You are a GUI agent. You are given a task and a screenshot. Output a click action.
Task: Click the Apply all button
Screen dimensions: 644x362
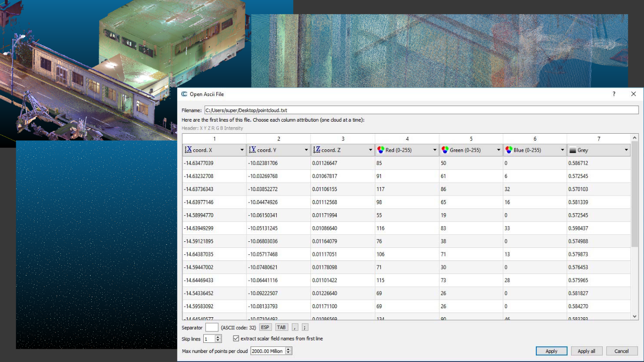[586, 351]
